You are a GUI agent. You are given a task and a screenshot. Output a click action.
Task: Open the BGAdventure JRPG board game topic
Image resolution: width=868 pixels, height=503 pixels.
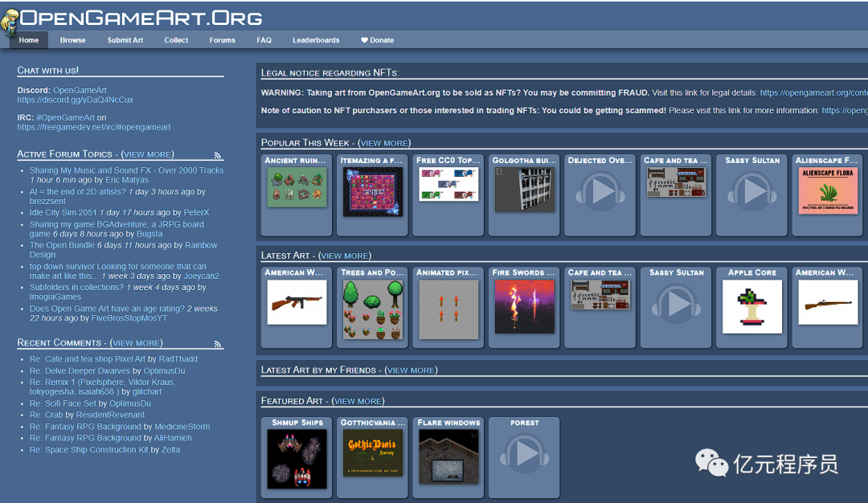117,229
